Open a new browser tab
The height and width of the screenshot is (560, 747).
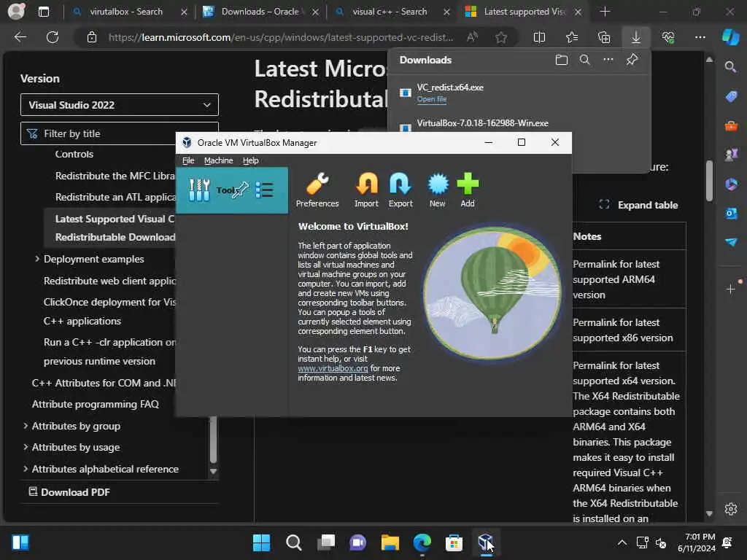coord(605,12)
